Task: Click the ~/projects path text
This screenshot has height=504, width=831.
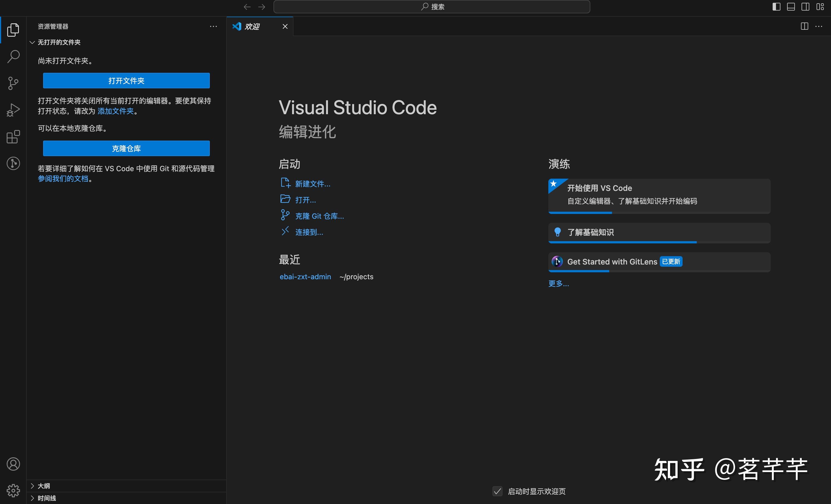Action: pyautogui.click(x=357, y=277)
